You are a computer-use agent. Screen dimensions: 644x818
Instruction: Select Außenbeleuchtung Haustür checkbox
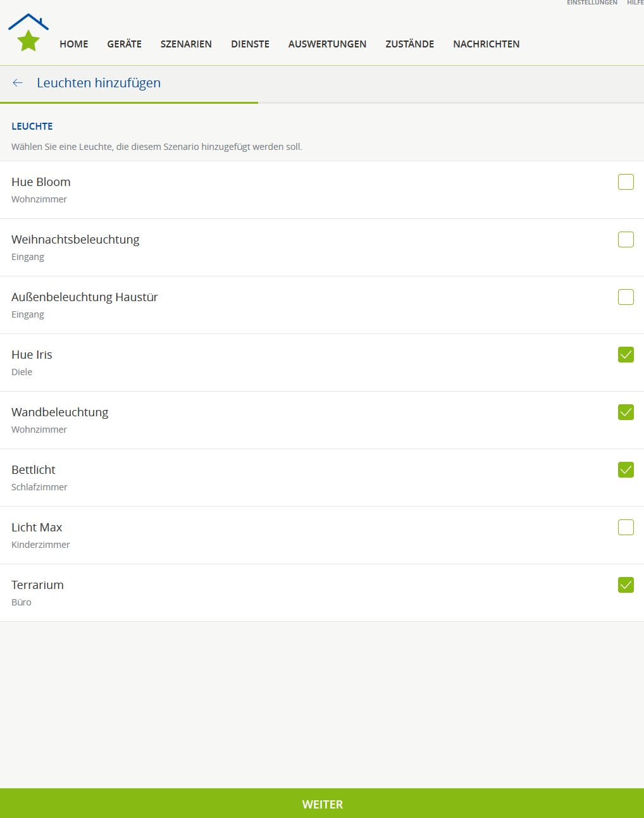(625, 297)
